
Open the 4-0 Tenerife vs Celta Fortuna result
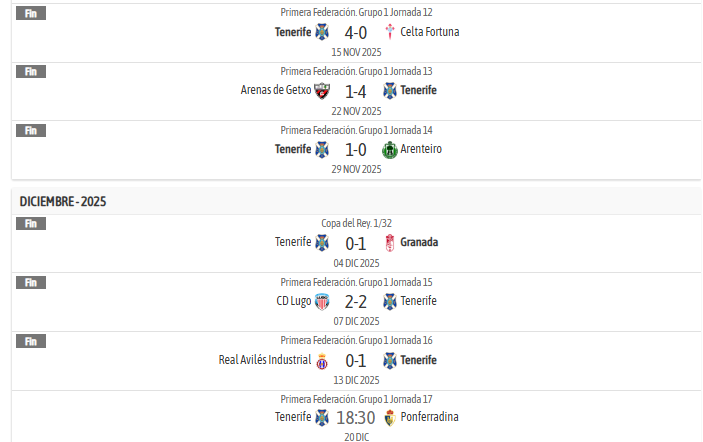pyautogui.click(x=355, y=32)
